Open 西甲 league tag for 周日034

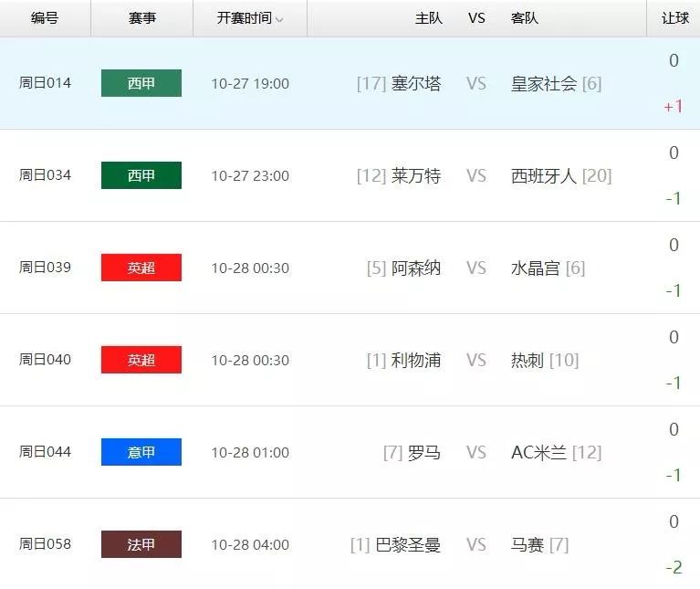click(x=141, y=175)
